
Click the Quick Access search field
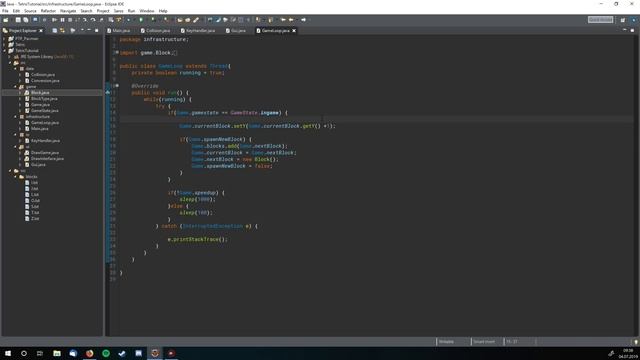coord(600,20)
